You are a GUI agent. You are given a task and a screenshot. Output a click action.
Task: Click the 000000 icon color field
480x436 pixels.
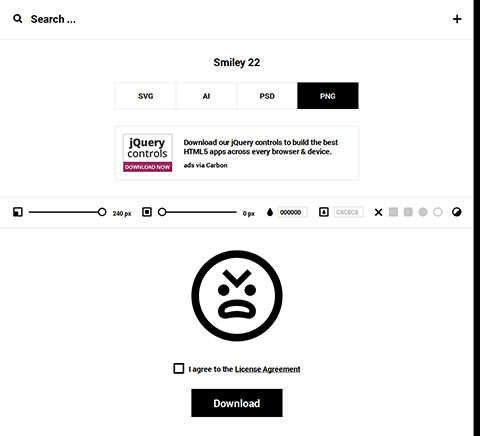point(293,212)
